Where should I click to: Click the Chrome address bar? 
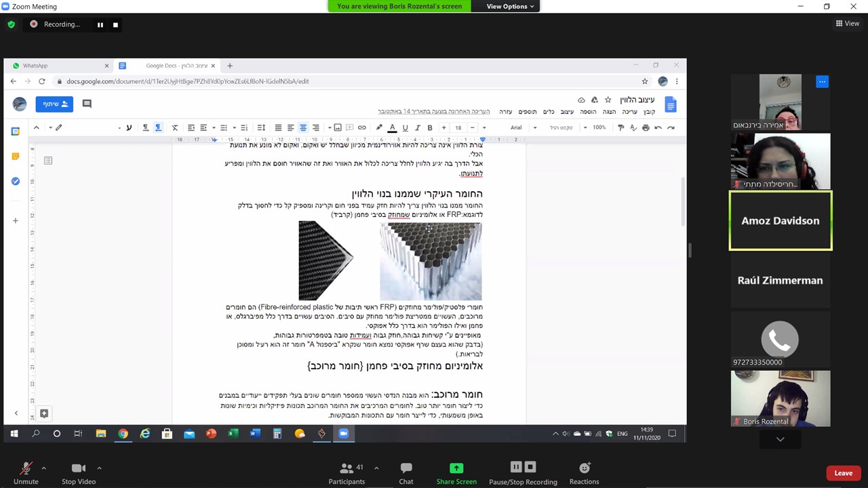[346, 81]
